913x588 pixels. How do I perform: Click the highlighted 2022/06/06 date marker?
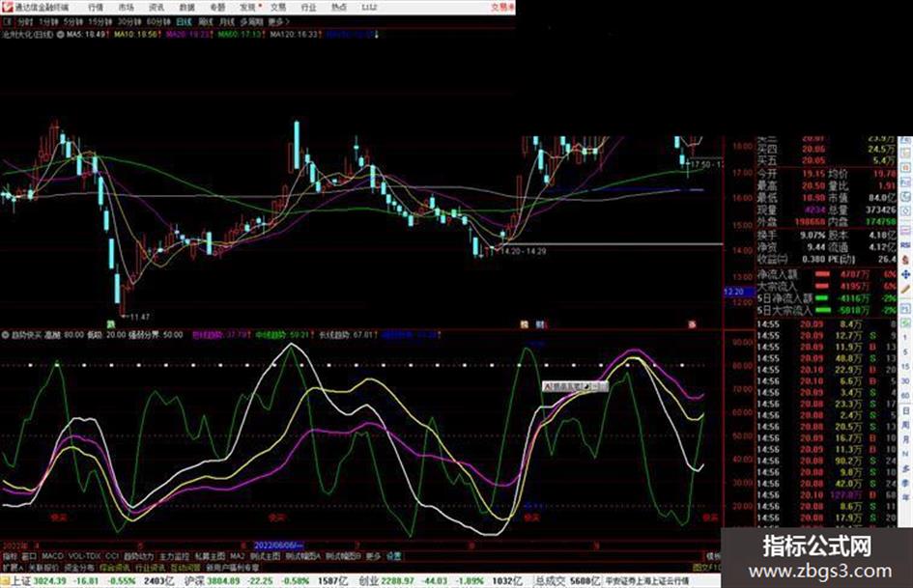tap(279, 546)
